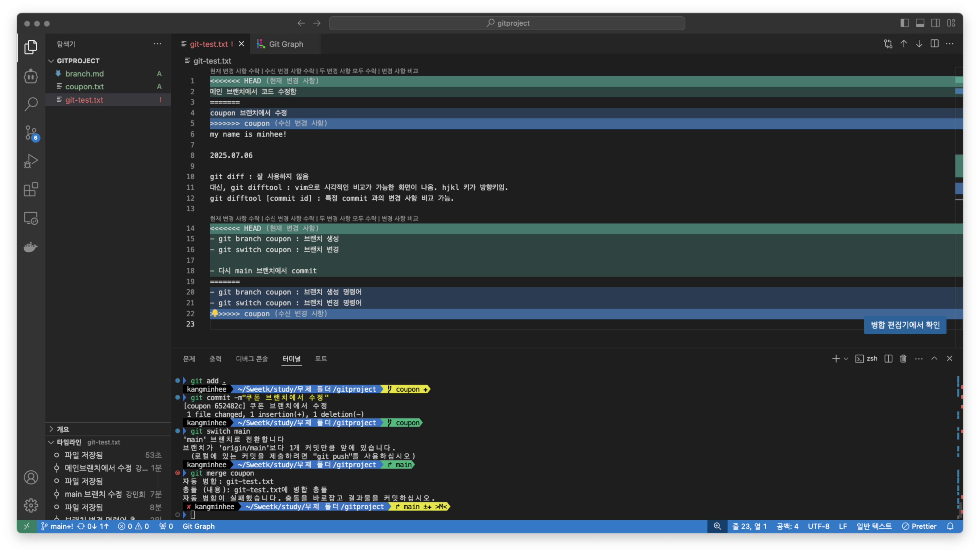Open the Extensions view
This screenshot has height=554, width=980.
coord(31,189)
